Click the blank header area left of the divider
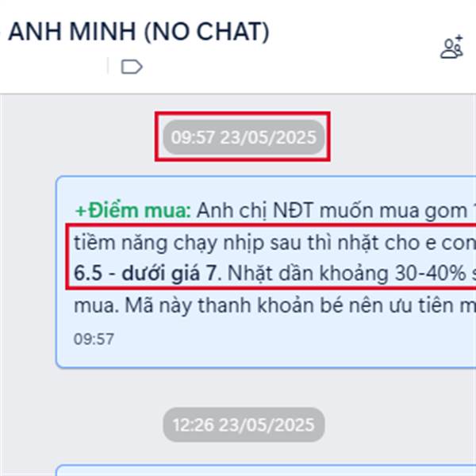 (53, 66)
